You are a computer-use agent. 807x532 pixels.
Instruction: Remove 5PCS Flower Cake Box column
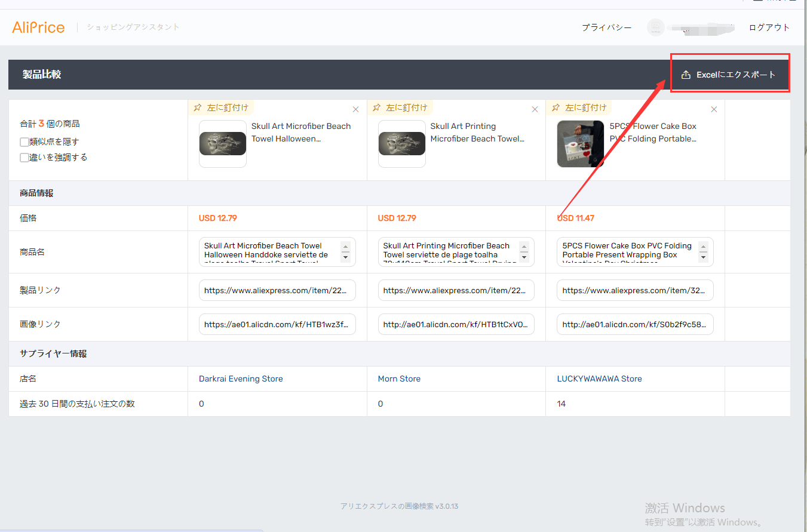click(714, 109)
